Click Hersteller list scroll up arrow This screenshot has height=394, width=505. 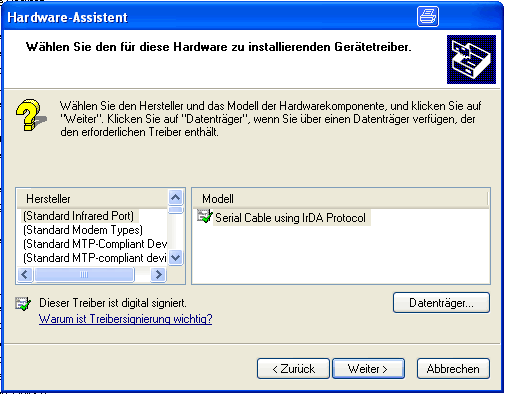pyautogui.click(x=176, y=198)
